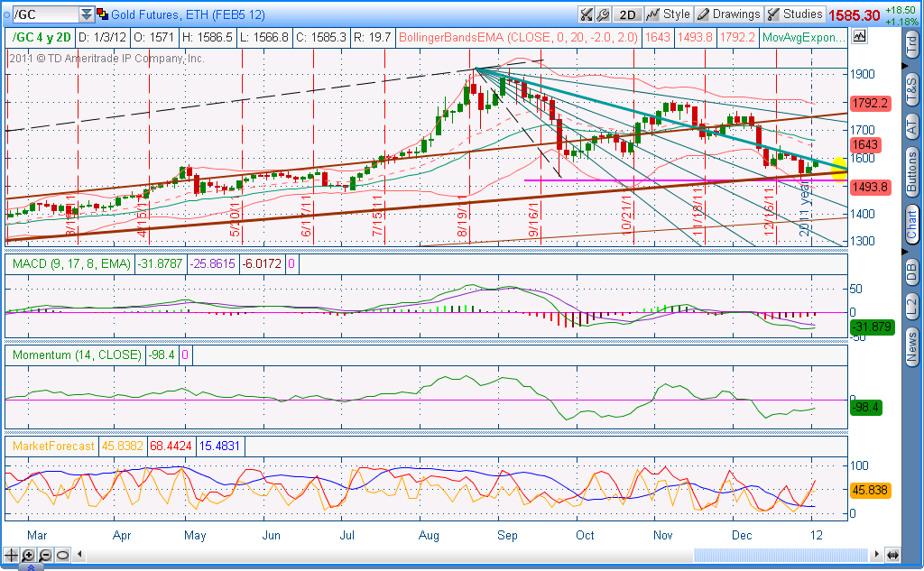Click the C: 1585.3 close value
924x571 pixels.
(321, 37)
